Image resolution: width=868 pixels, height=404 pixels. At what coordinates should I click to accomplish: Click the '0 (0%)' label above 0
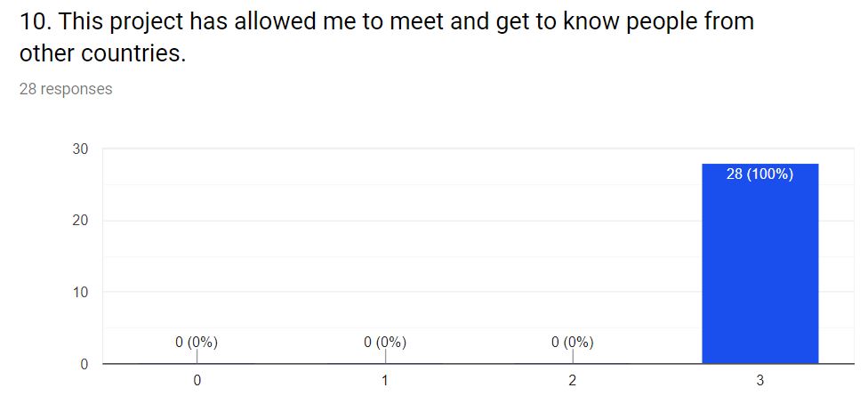point(197,343)
